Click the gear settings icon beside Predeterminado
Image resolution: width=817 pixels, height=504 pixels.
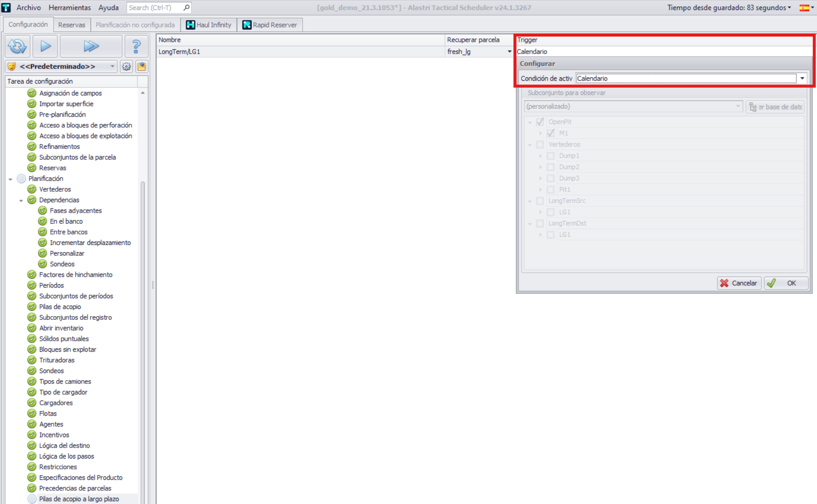point(126,66)
